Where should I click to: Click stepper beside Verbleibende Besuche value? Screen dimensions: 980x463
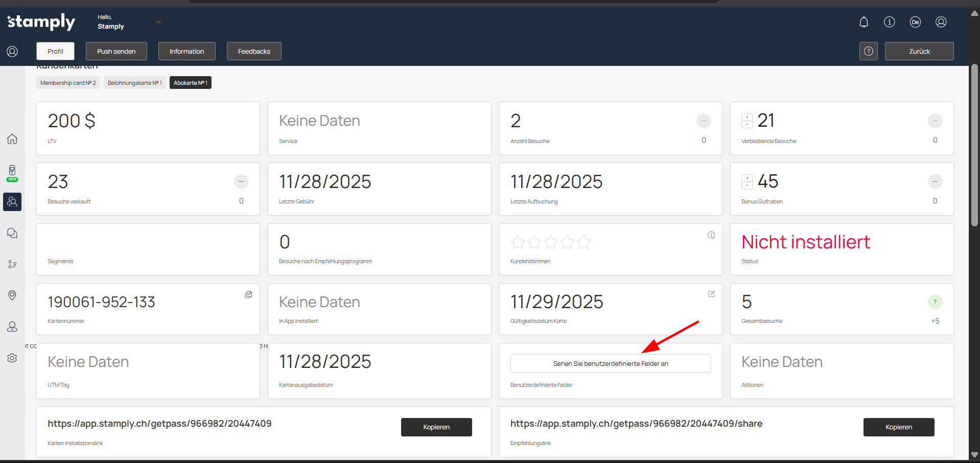coord(747,121)
